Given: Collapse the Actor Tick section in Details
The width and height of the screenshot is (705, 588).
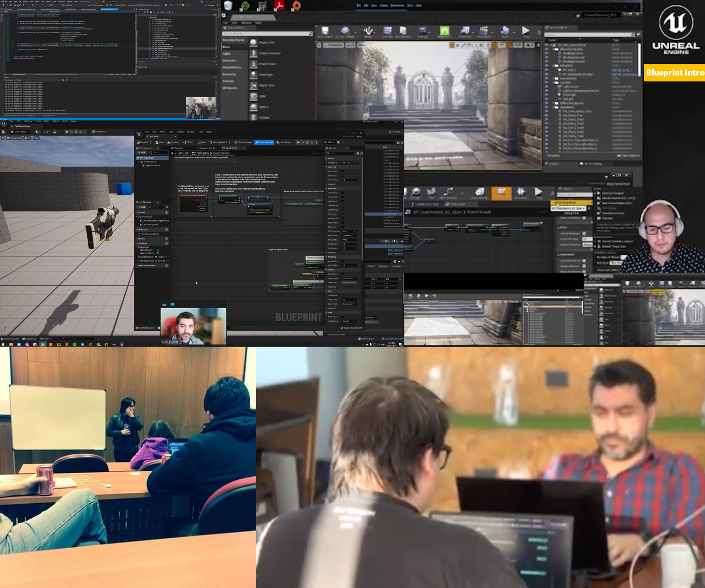Looking at the screenshot, I should 326,167.
